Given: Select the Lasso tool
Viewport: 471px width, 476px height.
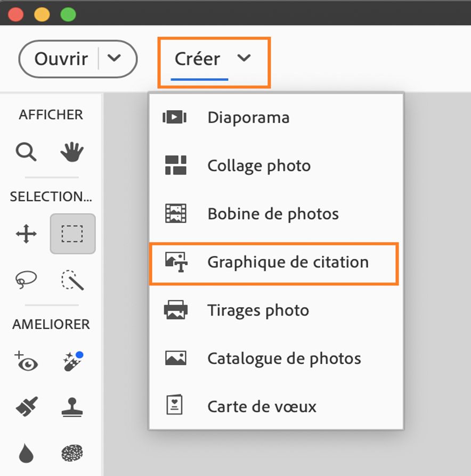Looking at the screenshot, I should point(26,279).
